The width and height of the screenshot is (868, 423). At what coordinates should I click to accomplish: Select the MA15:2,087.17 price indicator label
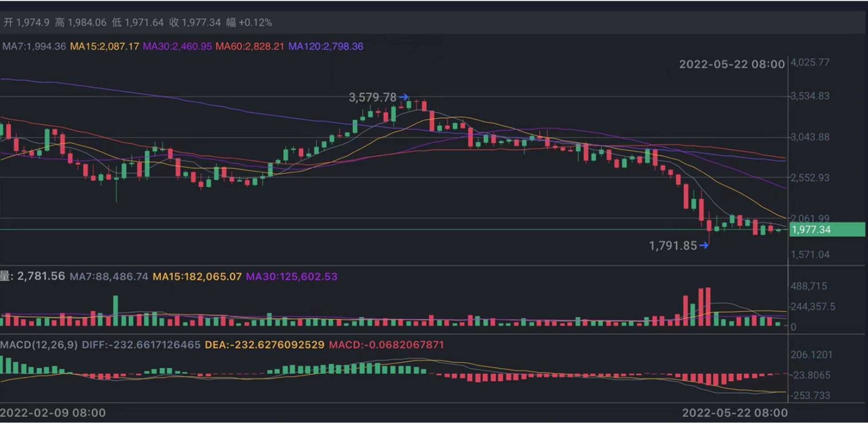pos(105,47)
